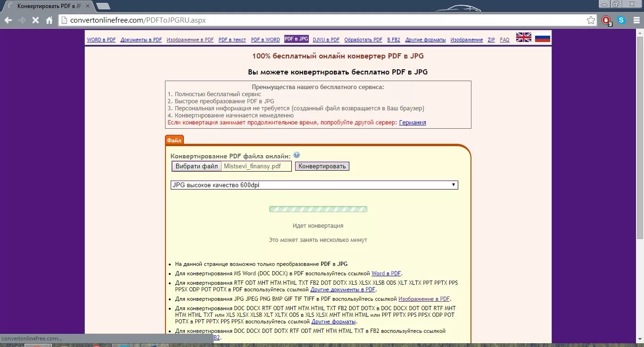The image size is (644, 347).
Task: Go to browser home page icon
Action: [x=49, y=20]
